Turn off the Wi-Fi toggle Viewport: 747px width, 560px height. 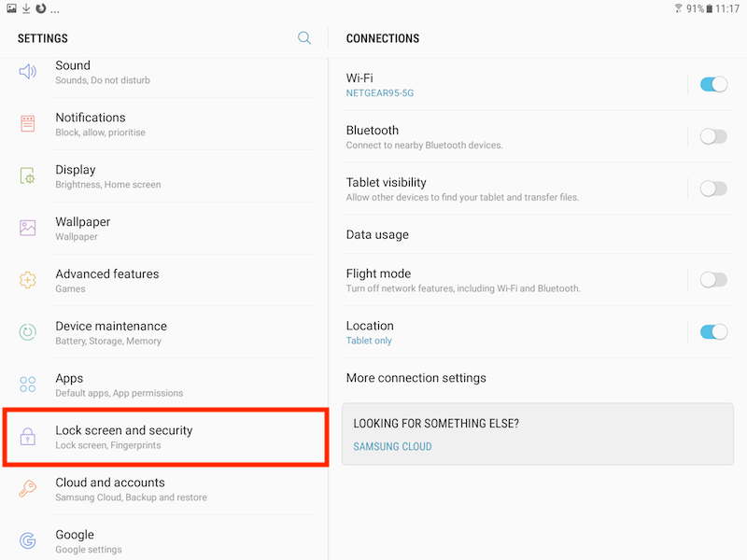713,85
